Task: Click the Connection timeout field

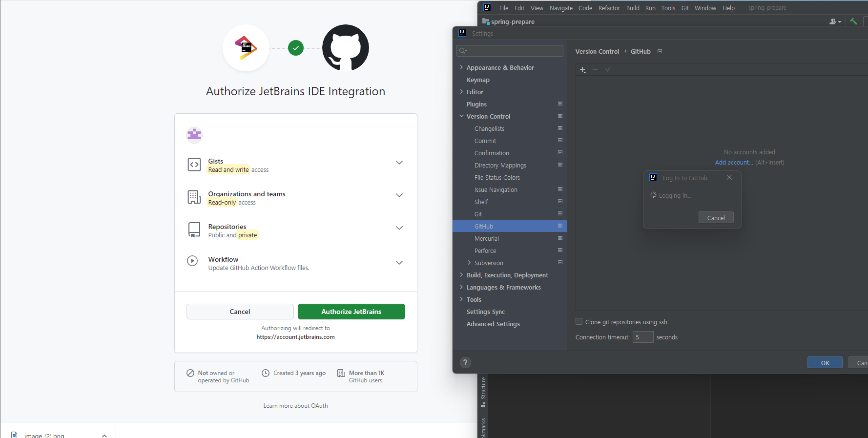Action: click(x=643, y=337)
